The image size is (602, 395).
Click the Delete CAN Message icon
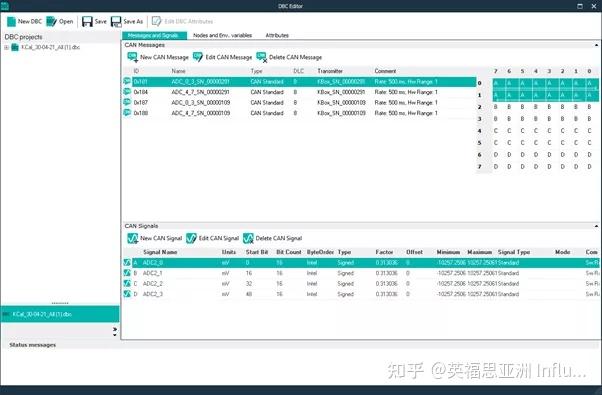pyautogui.click(x=261, y=57)
